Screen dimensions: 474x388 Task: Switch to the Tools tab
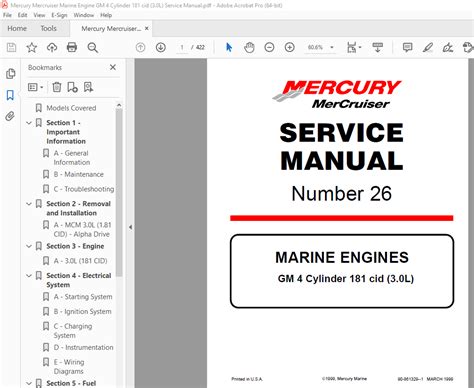pos(49,28)
